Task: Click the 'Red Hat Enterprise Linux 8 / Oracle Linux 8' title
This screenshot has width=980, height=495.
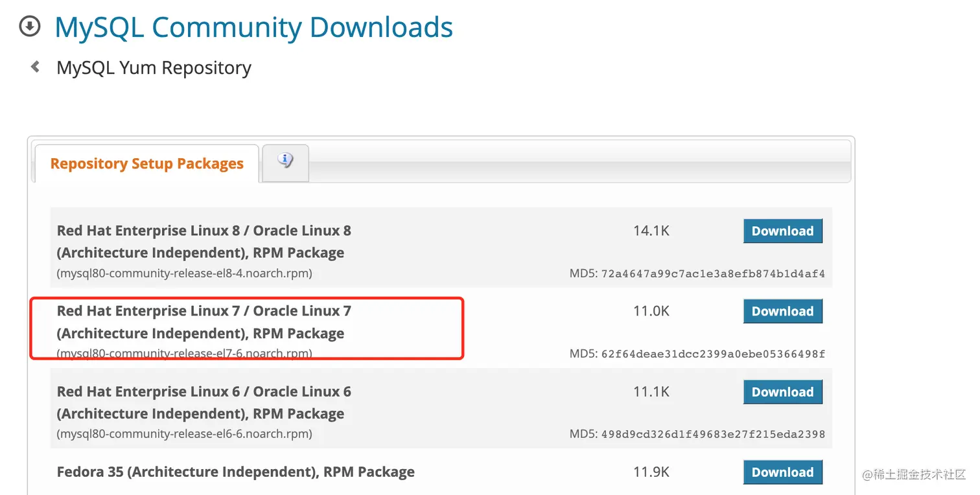Action: [x=204, y=231]
